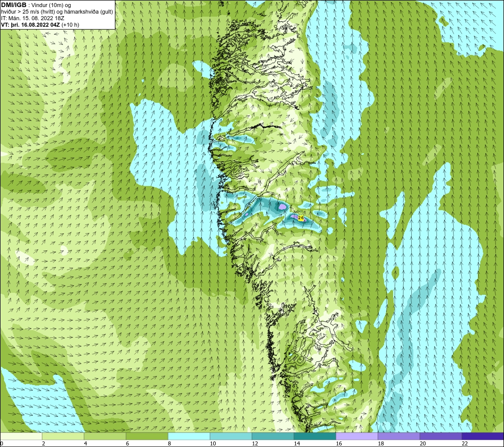The width and height of the screenshot is (504, 447).
Task: Click the "(+10 h)" forecast offset text
Action: pyautogui.click(x=70, y=24)
